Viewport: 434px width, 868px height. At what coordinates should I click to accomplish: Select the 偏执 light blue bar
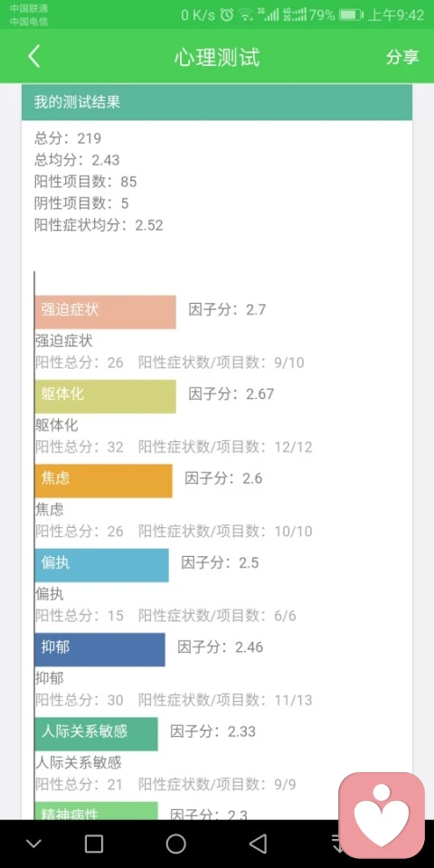click(102, 565)
